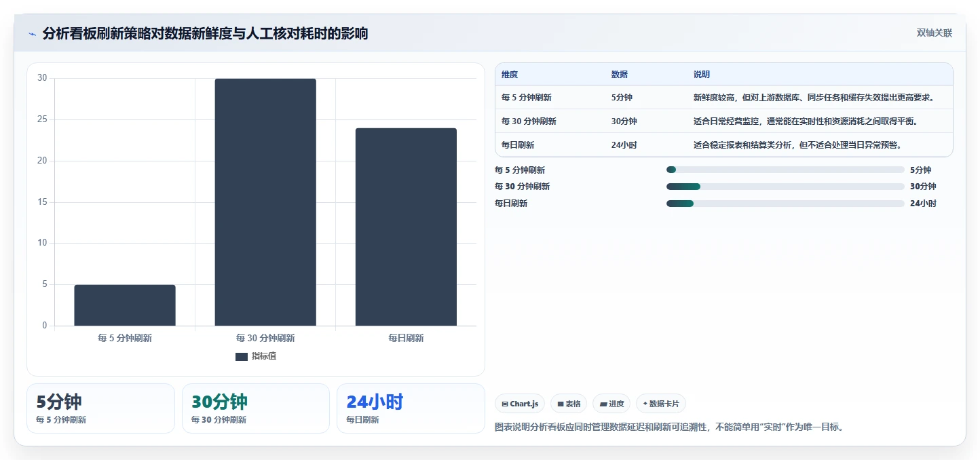The width and height of the screenshot is (980, 460).
Task: Click the 说明 column header
Action: [x=702, y=75]
